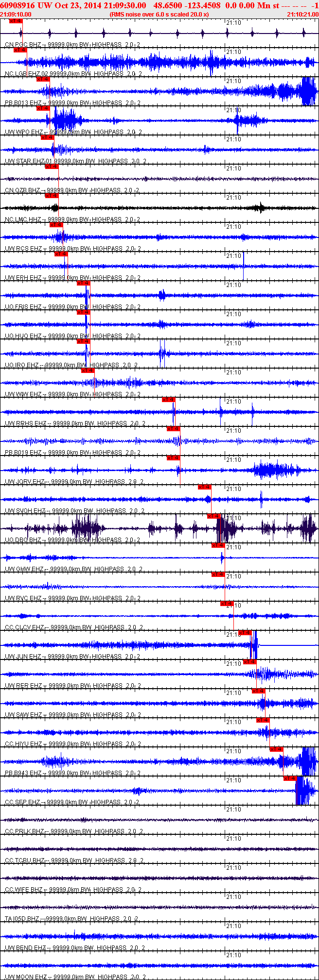Select the red pick flag on UW.JORV trace
Image resolution: width=319 pixels, height=980 pixels.
click(173, 458)
